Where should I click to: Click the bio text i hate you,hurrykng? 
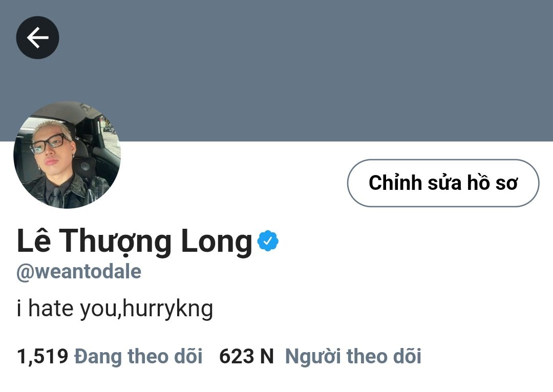[x=115, y=309]
